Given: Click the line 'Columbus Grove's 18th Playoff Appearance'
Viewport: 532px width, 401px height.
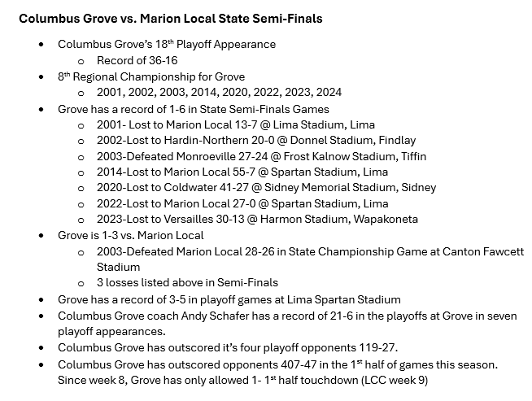Looking at the screenshot, I should 167,44.
